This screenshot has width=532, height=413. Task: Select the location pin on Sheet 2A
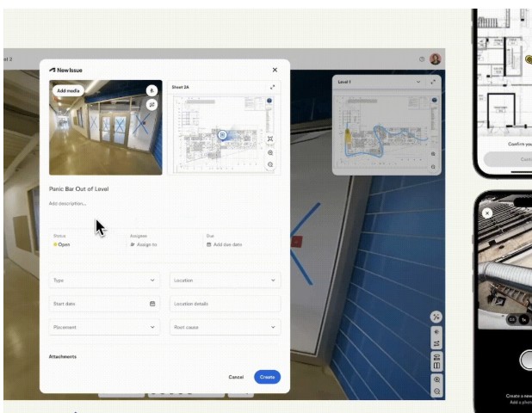[x=222, y=135]
